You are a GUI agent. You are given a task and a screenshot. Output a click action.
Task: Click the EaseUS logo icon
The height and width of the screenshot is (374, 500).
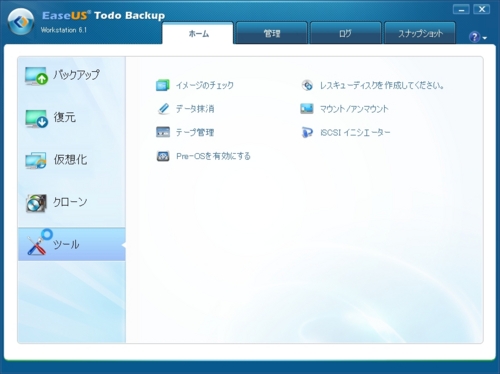click(21, 22)
